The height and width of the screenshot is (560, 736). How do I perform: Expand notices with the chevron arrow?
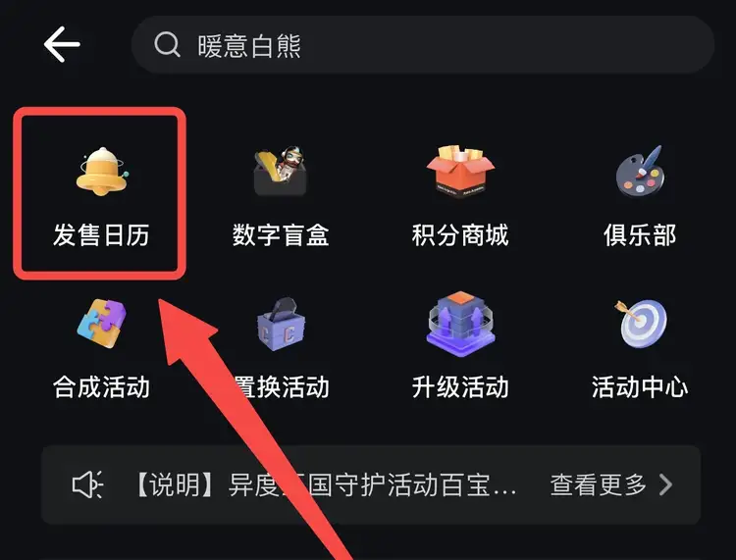tap(665, 484)
